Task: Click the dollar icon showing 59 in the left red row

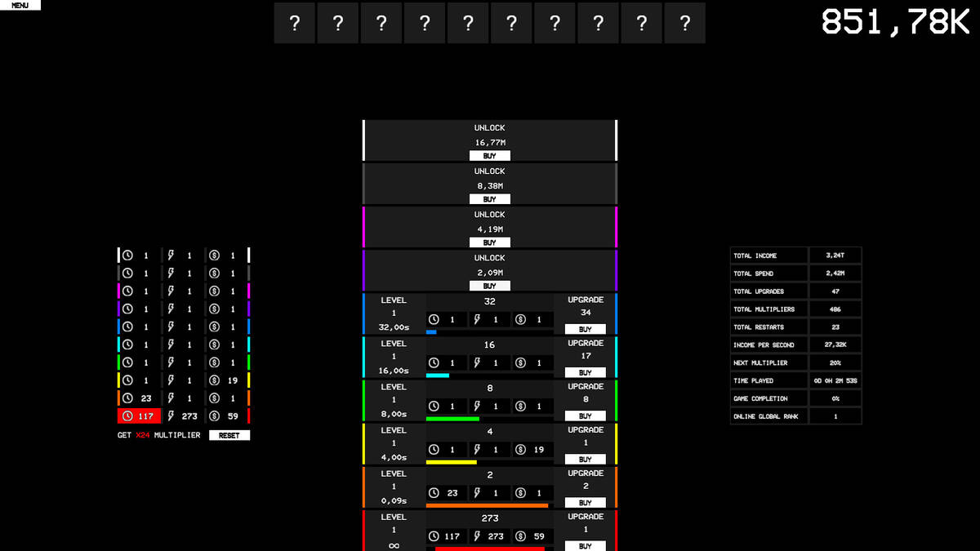Action: tap(214, 416)
